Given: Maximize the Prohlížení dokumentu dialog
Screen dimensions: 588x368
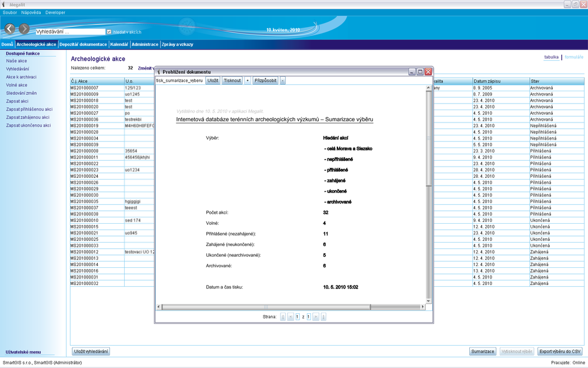Looking at the screenshot, I should tap(420, 71).
